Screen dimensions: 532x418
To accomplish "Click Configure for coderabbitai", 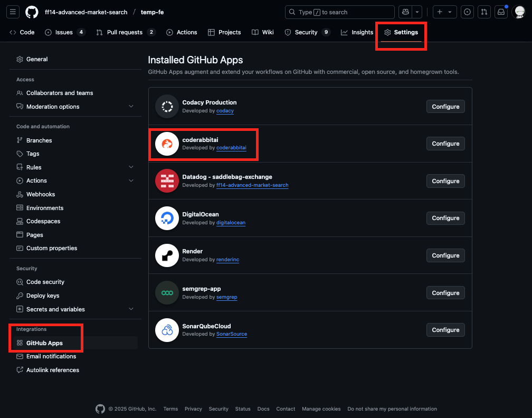I will coord(445,143).
